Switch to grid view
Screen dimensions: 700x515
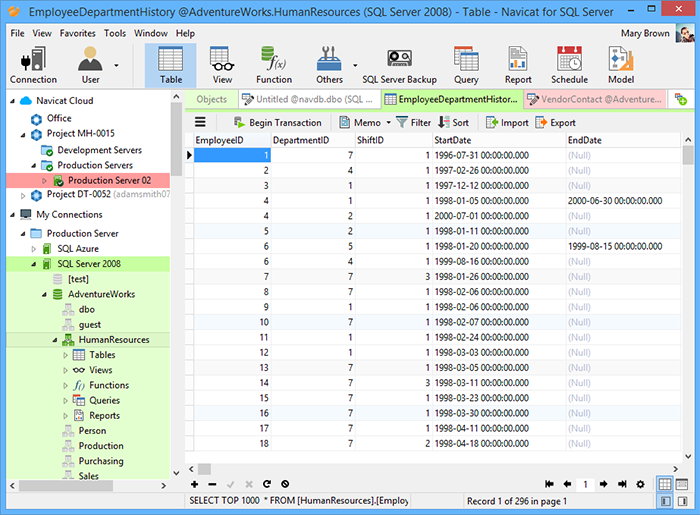(x=665, y=484)
